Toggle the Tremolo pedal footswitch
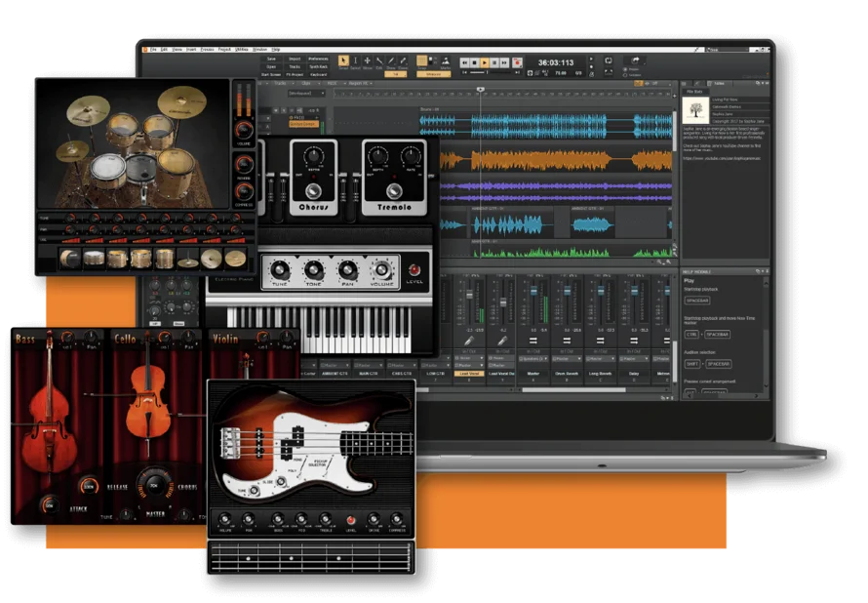 [394, 192]
